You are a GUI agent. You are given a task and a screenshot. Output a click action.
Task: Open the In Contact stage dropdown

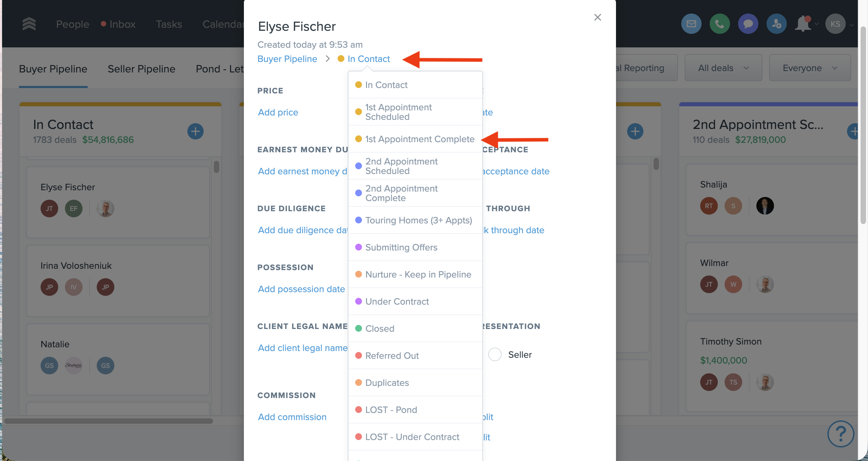tap(368, 59)
